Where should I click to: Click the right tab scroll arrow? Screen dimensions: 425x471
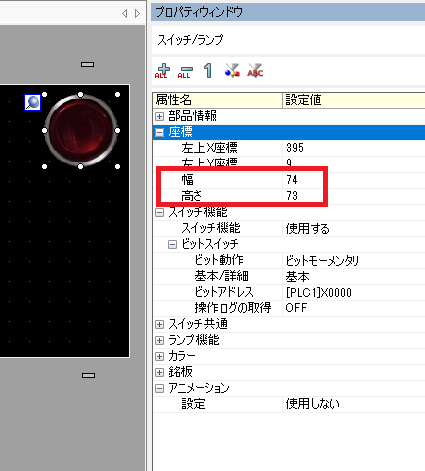[x=137, y=13]
